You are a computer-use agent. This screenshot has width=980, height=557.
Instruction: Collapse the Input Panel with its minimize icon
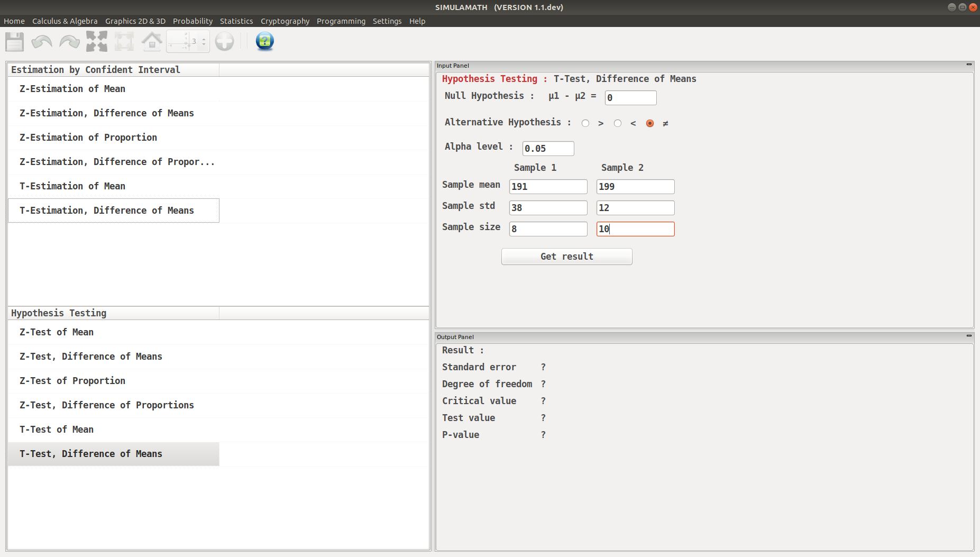[x=969, y=65]
